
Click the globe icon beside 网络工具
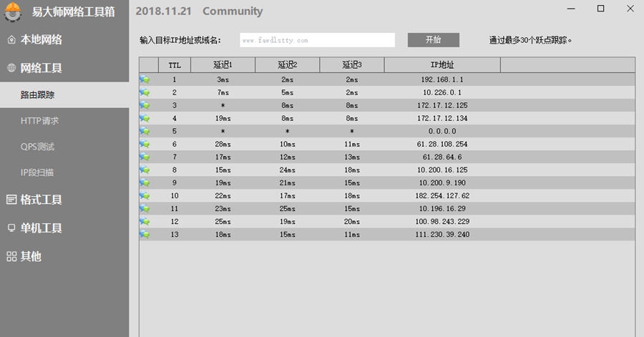11,69
